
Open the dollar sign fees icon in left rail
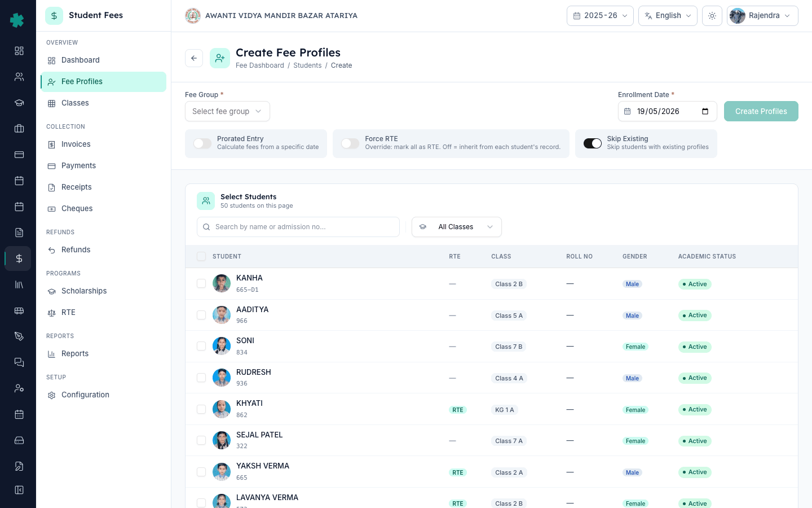[x=19, y=259]
